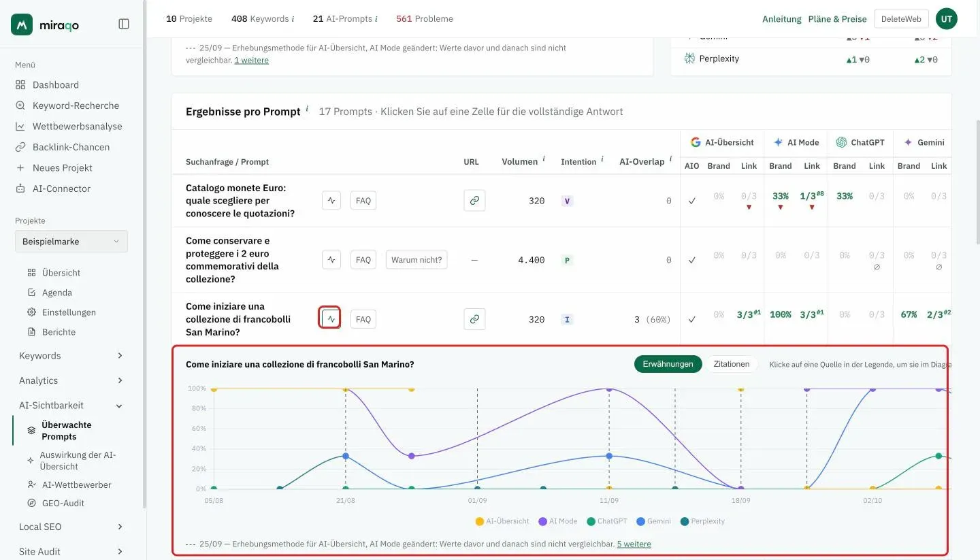Toggle AI-Übersicht yellow legend entry
Viewport: 980px width, 560px height.
(502, 521)
